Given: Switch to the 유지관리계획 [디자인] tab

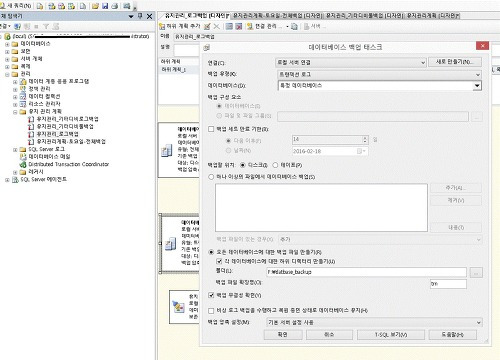Looking at the screenshot, I should coord(433,16).
